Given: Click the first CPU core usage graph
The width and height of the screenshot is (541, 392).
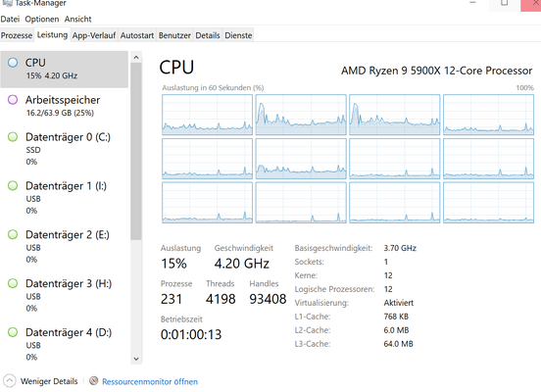Looking at the screenshot, I should coord(207,115).
